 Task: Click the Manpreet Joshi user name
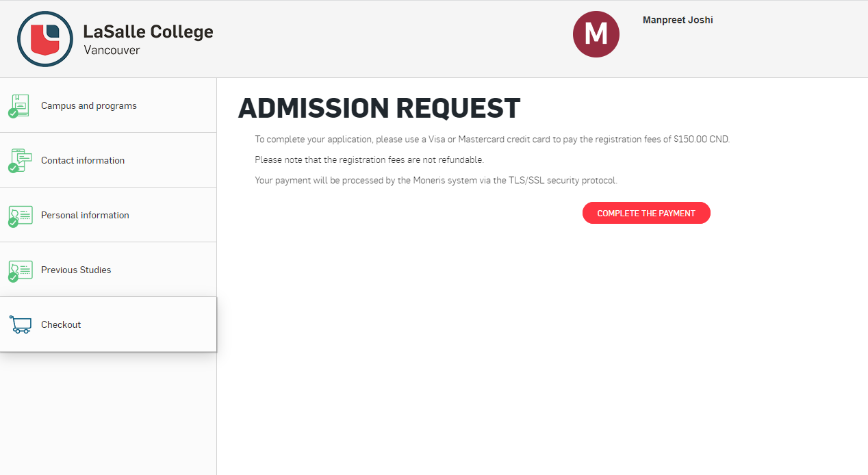pyautogui.click(x=678, y=20)
